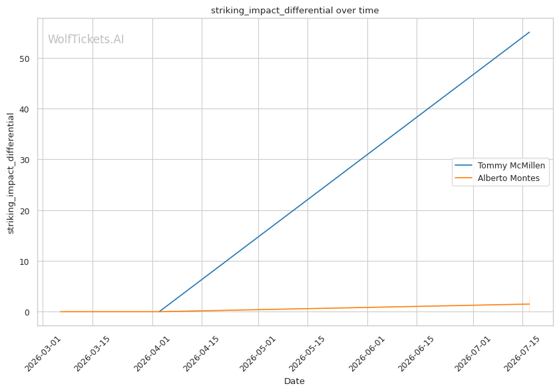Click the 2026-03-01 x-axis label

[43, 354]
